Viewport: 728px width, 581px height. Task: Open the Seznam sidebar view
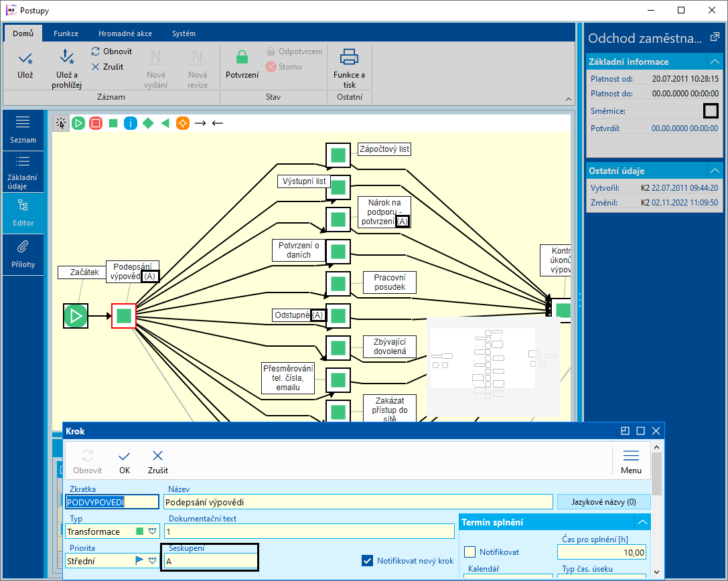[23, 130]
